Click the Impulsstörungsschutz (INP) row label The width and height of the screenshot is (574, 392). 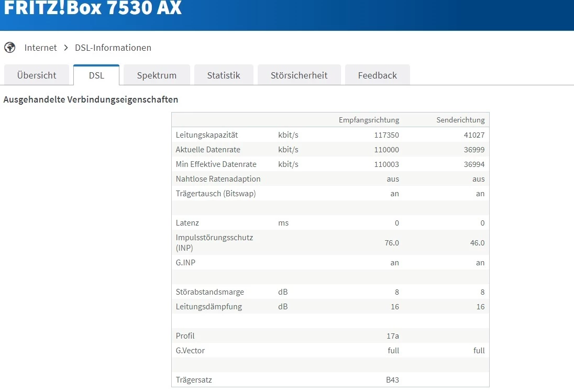point(214,242)
